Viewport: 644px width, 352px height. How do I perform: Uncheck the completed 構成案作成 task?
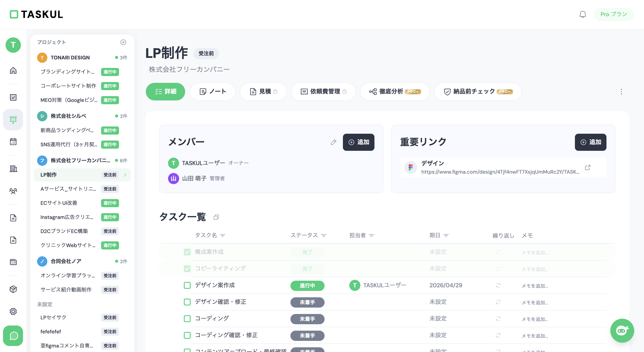[187, 252]
